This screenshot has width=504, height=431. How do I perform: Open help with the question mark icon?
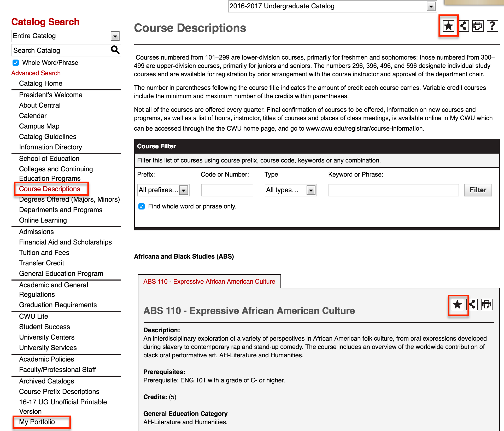click(x=492, y=26)
